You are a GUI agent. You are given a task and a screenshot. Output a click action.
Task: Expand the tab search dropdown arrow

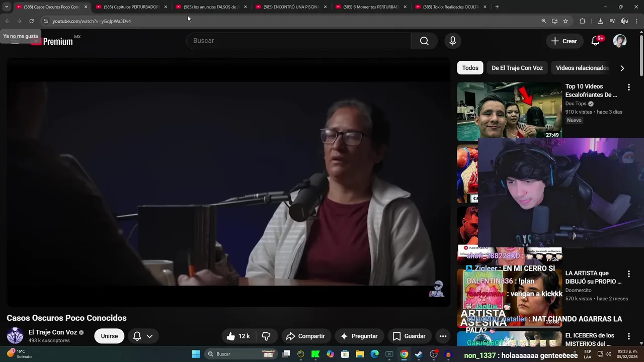(7, 7)
